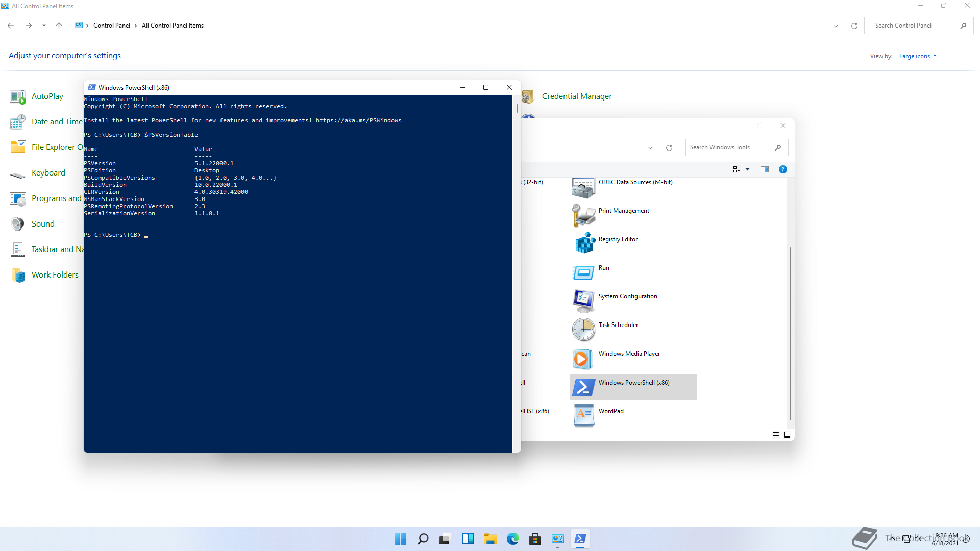Open recent locations dropdown arrow
Viewport: 980px width, 551px height.
(44, 26)
